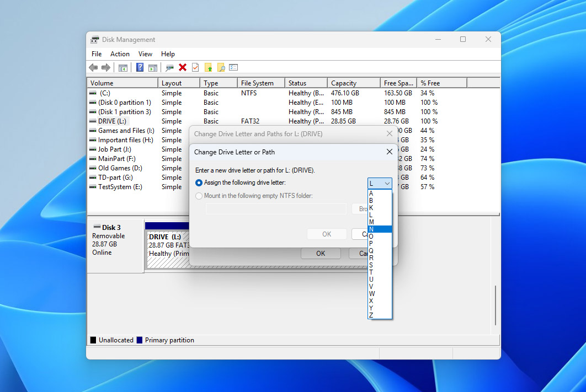Click drive icon beside DRIVE (L:) row
The height and width of the screenshot is (392, 586).
pyautogui.click(x=93, y=121)
